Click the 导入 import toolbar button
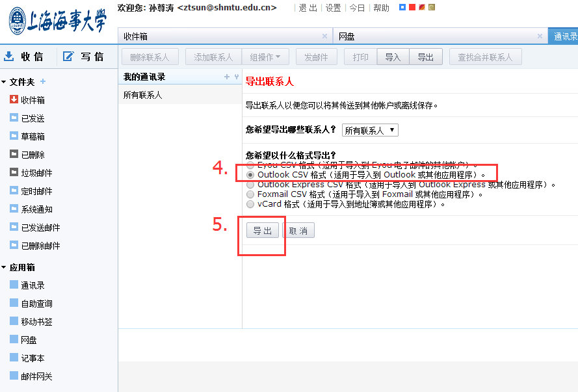Screen dimensions: 578x392 click(x=393, y=57)
